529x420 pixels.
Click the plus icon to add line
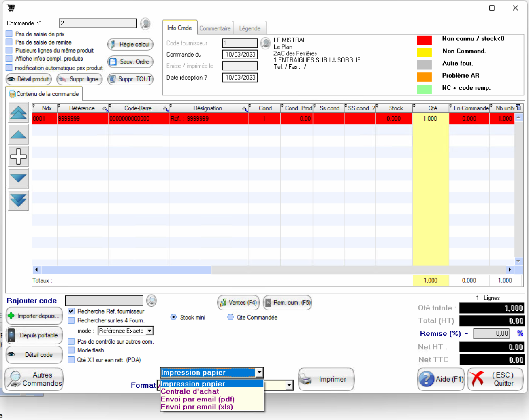tap(18, 157)
